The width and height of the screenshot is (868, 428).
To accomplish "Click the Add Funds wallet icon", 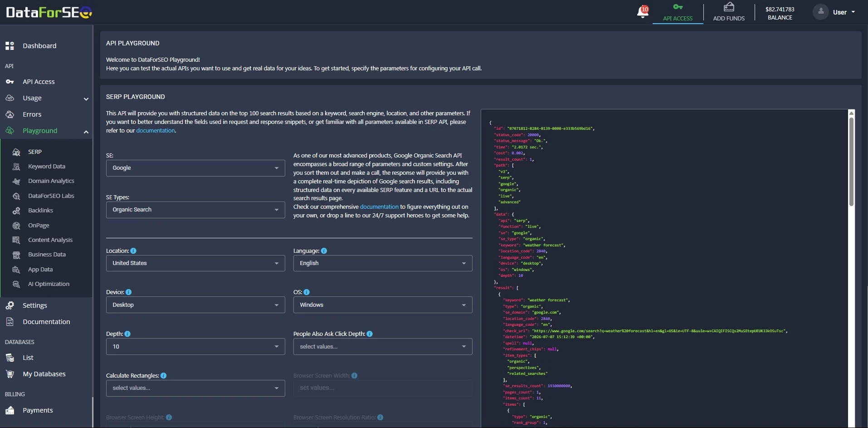I will (x=729, y=7).
